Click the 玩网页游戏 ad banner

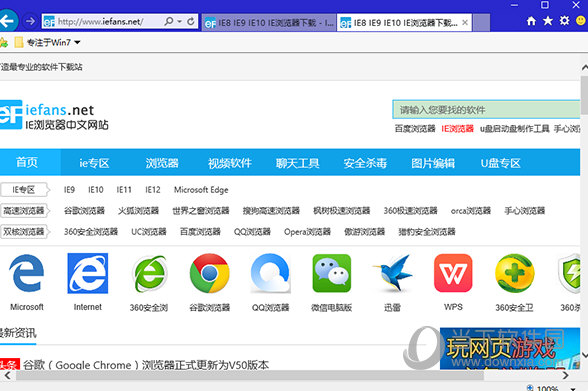(x=510, y=349)
